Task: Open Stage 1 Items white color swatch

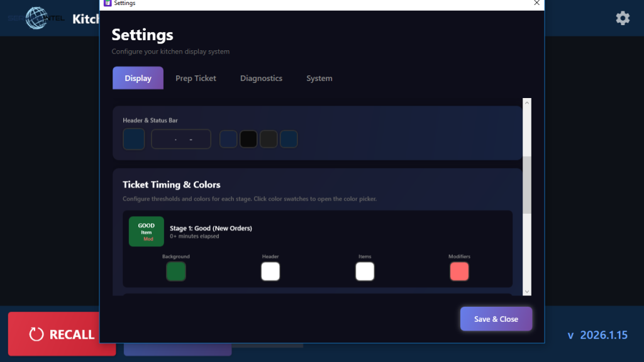Action: [x=365, y=271]
